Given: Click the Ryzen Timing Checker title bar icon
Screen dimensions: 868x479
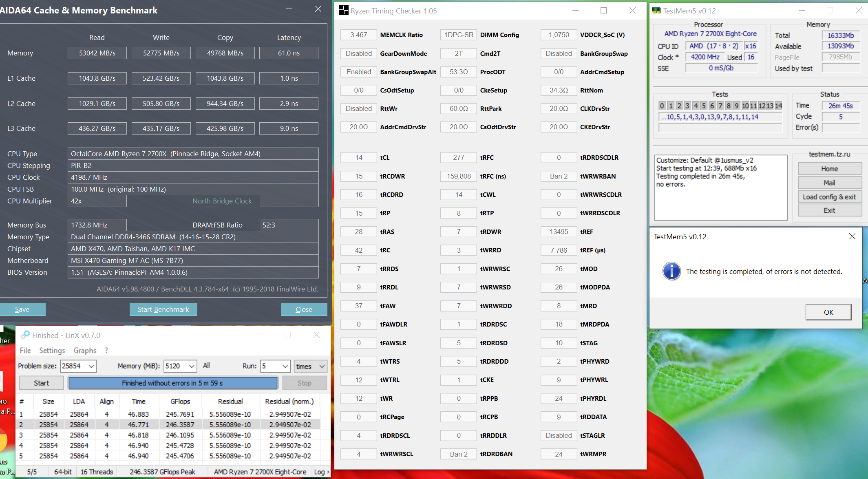Looking at the screenshot, I should tap(343, 11).
